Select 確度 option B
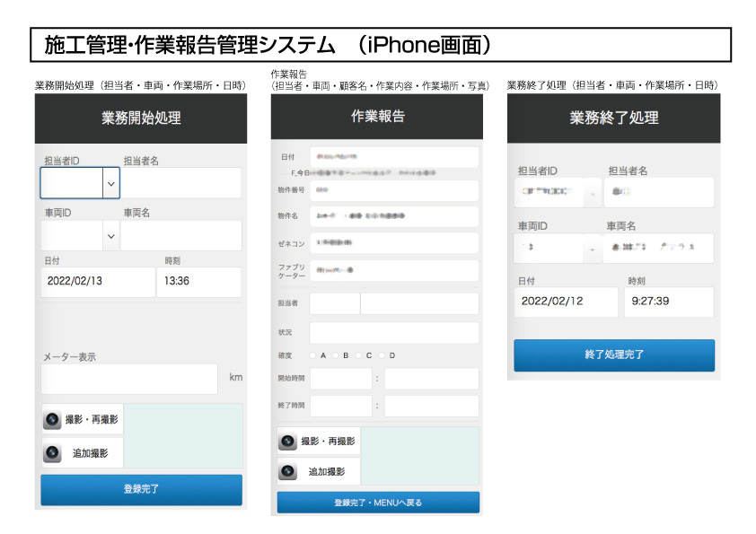756x534 pixels. [x=336, y=355]
